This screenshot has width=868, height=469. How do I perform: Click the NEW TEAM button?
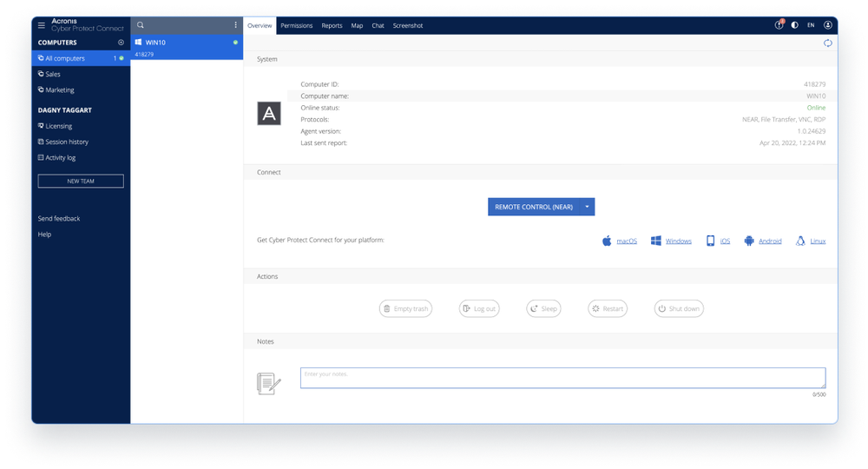coord(81,181)
